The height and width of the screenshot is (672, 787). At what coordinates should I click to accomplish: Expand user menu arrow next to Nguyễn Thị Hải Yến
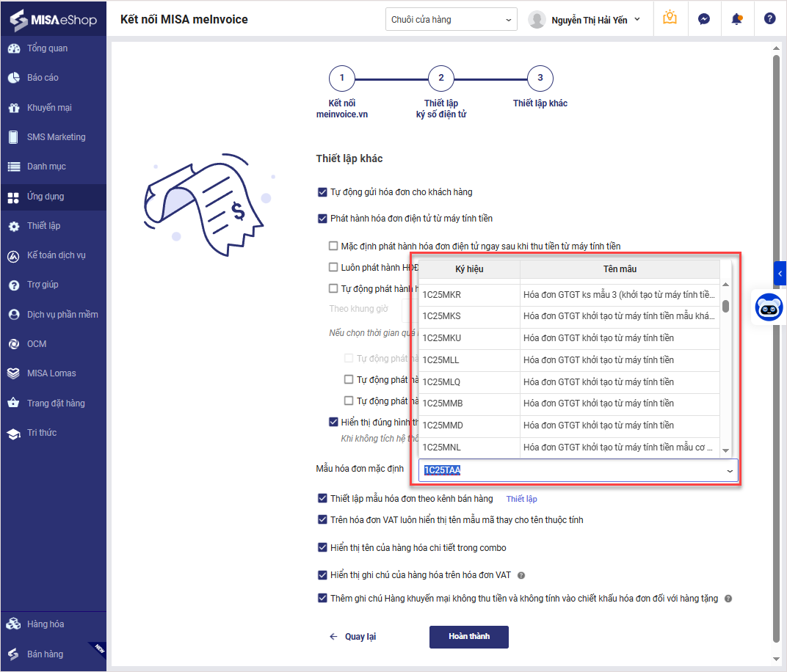[637, 20]
